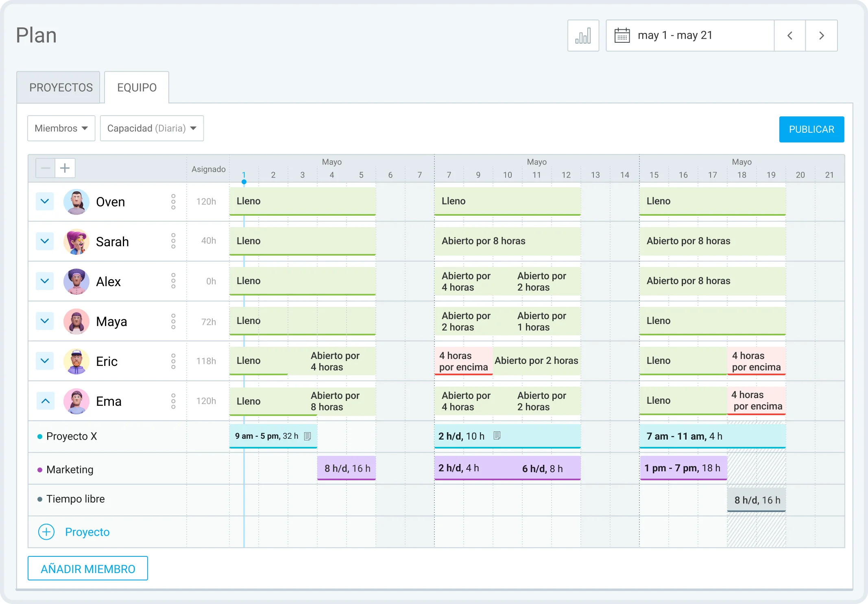The height and width of the screenshot is (604, 868).
Task: Expand Alex's row
Action: tap(45, 281)
